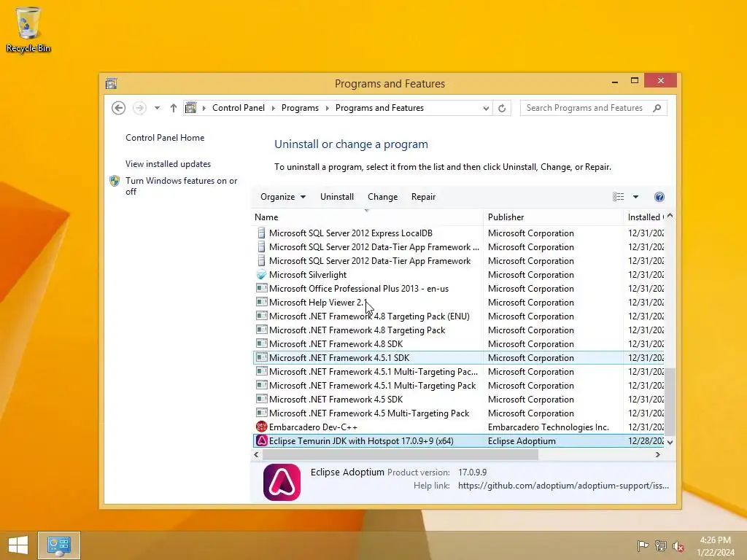This screenshot has width=747, height=560.
Task: Click the Search Programs and Features field
Action: [x=593, y=108]
